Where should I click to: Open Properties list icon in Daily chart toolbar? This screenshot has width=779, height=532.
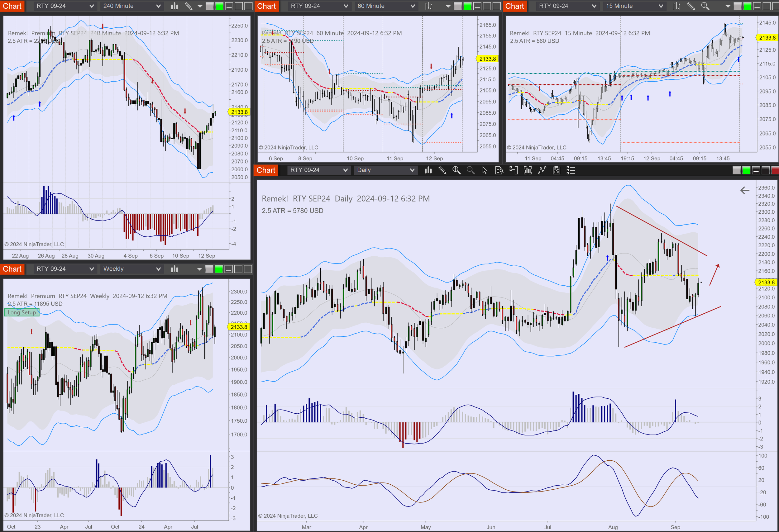[571, 170]
